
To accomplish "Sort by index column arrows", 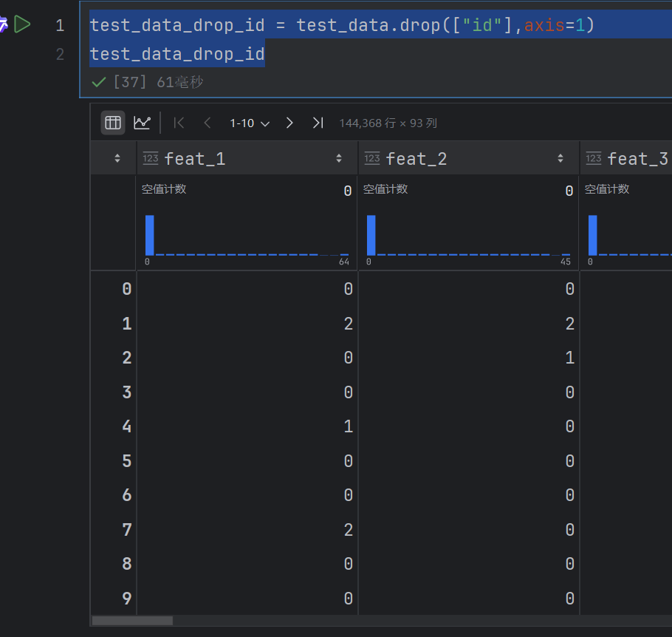I will click(x=117, y=158).
